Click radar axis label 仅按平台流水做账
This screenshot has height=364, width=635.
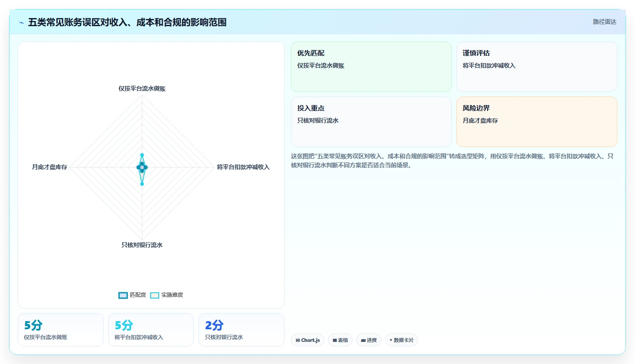(x=142, y=89)
